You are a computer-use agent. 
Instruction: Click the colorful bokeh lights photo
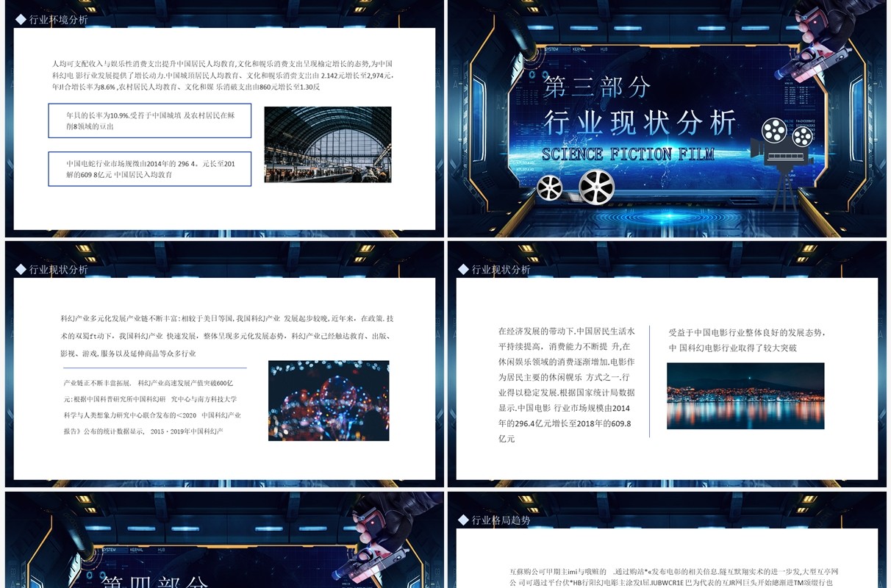(329, 401)
